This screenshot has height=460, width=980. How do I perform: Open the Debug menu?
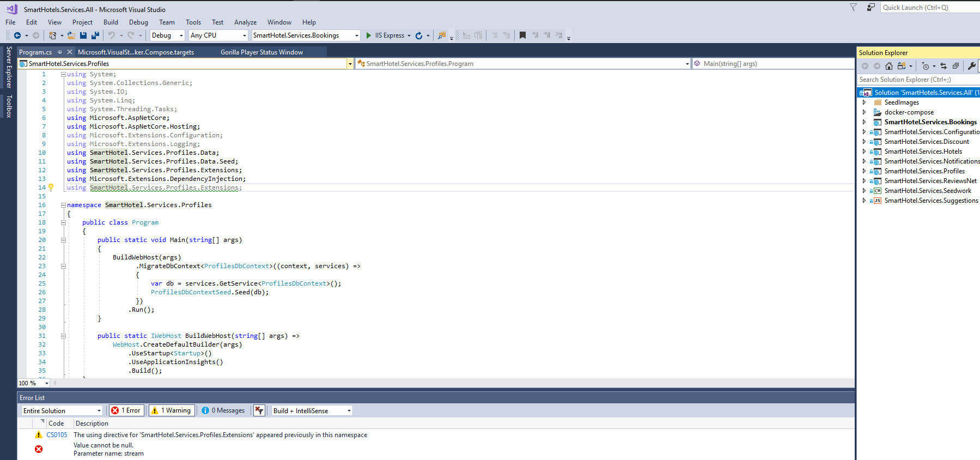coord(138,22)
